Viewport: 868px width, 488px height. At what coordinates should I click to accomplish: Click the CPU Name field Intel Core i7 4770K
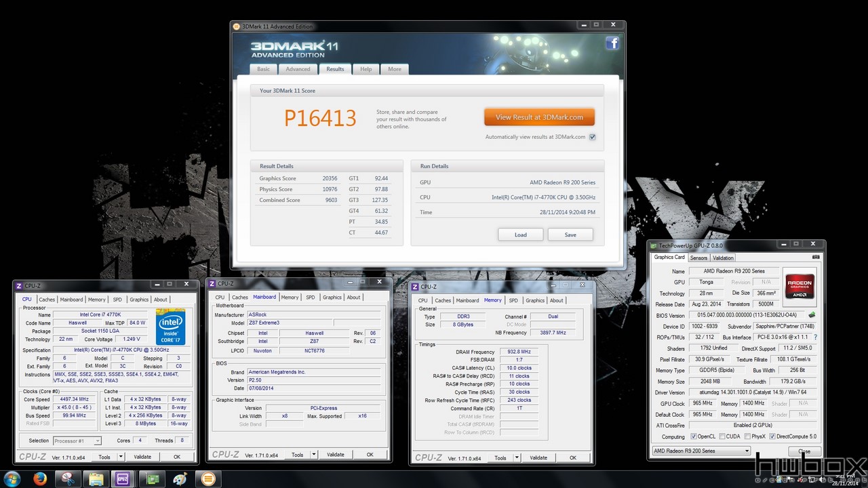click(102, 314)
